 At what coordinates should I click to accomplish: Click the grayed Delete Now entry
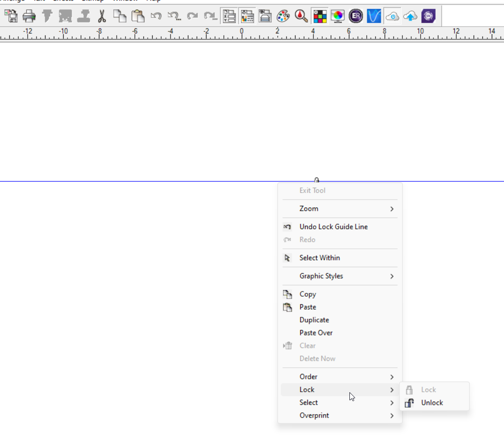[x=340, y=359]
